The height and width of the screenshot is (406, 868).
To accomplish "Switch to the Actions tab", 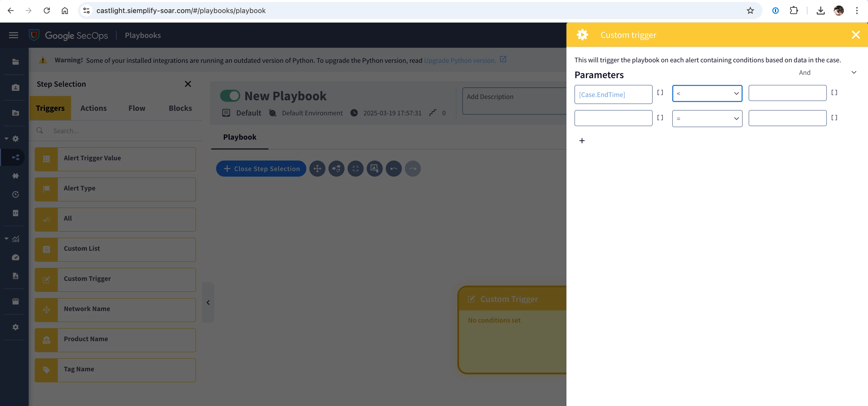I will tap(93, 108).
